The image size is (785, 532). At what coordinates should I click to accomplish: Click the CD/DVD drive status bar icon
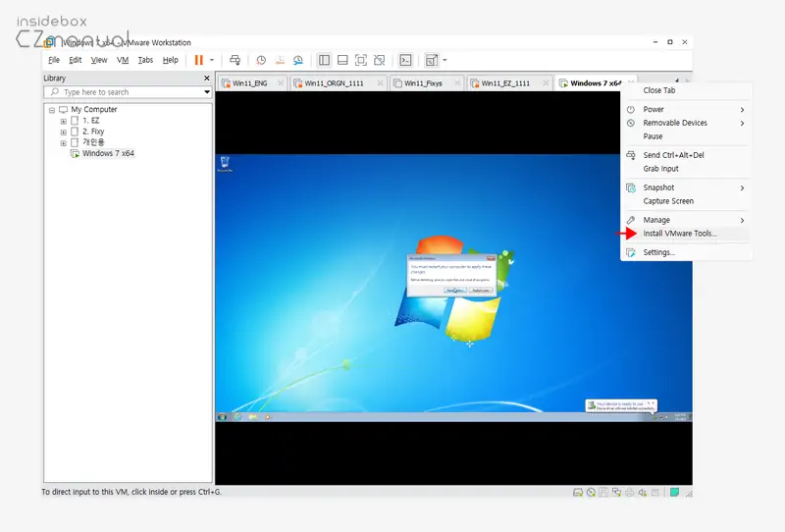point(591,493)
